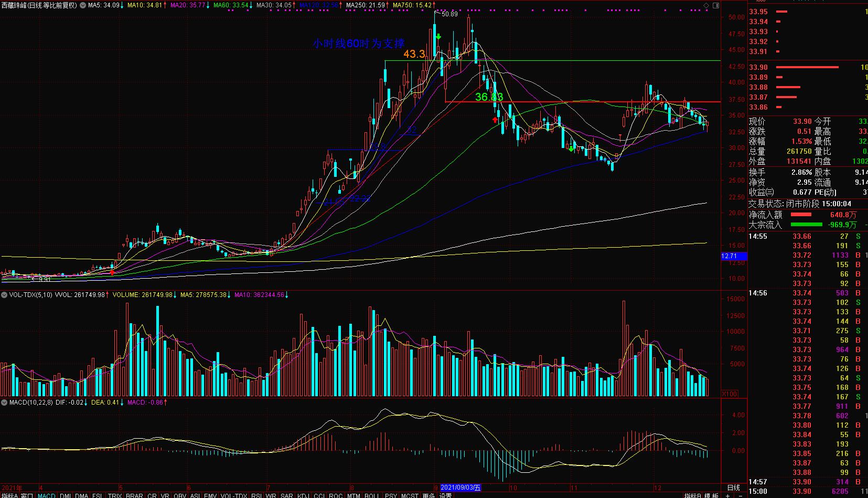Switch to the BRAR indicator tab

point(134,495)
